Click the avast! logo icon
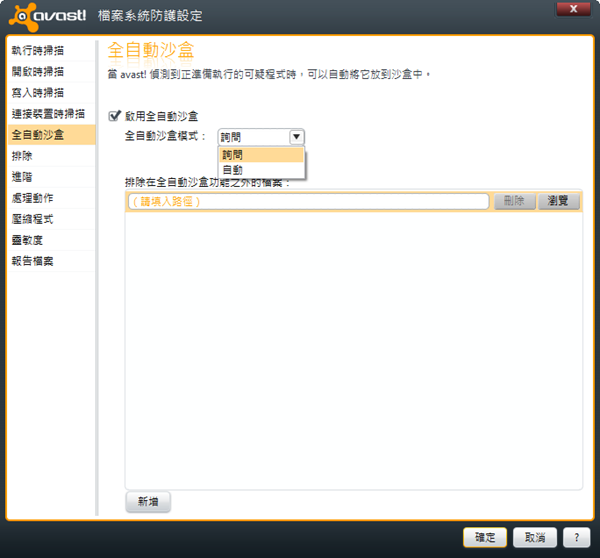The height and width of the screenshot is (558, 600). [x=24, y=16]
